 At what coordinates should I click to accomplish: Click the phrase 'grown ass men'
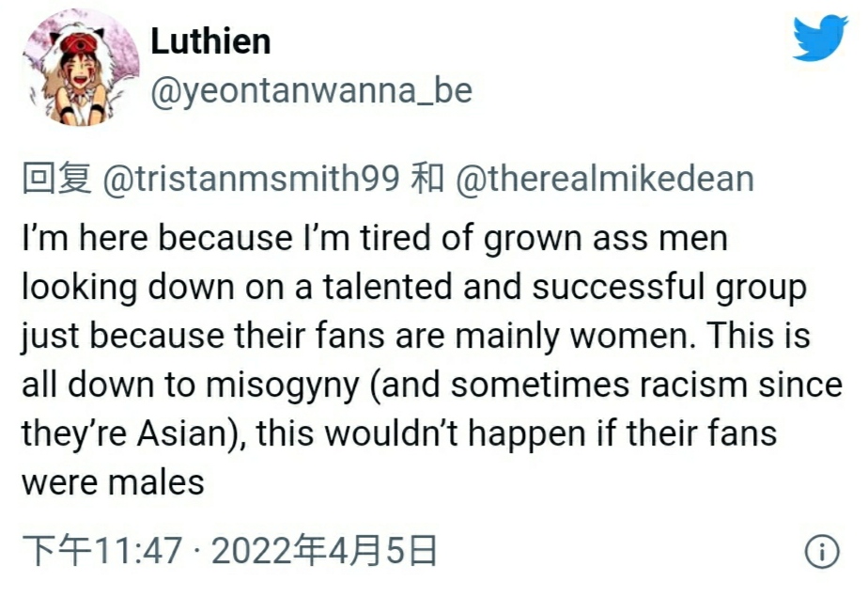606,239
